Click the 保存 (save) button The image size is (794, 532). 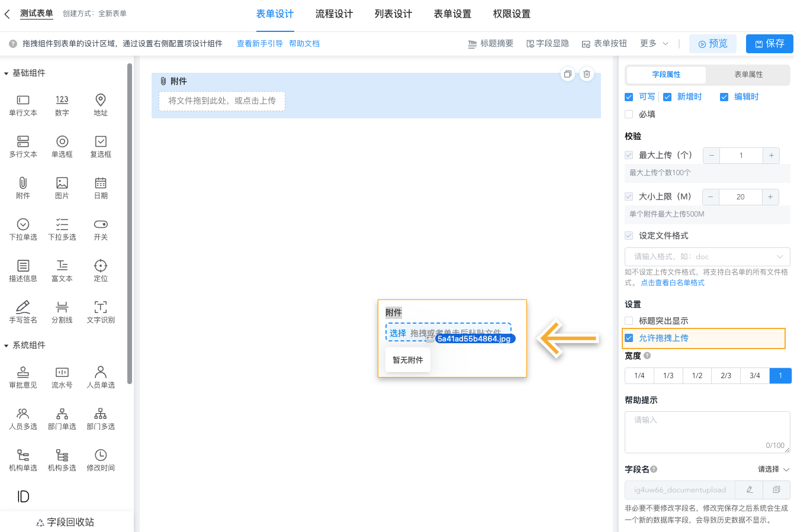[769, 43]
